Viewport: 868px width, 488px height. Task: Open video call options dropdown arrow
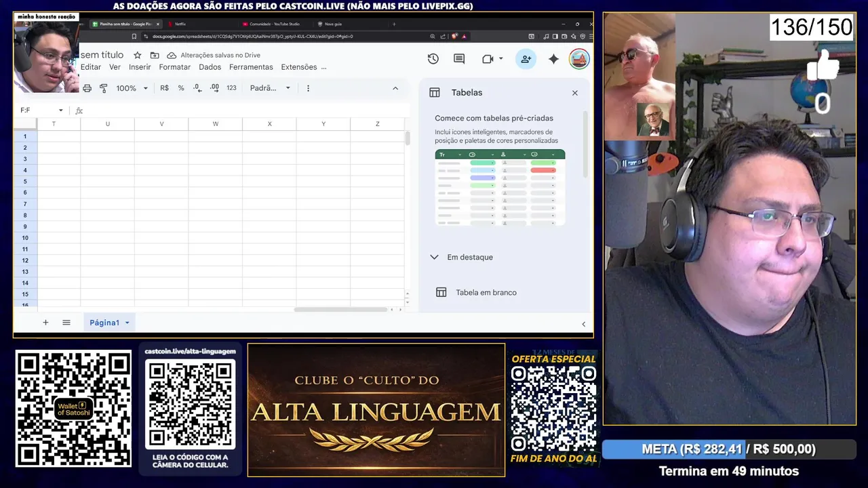501,59
